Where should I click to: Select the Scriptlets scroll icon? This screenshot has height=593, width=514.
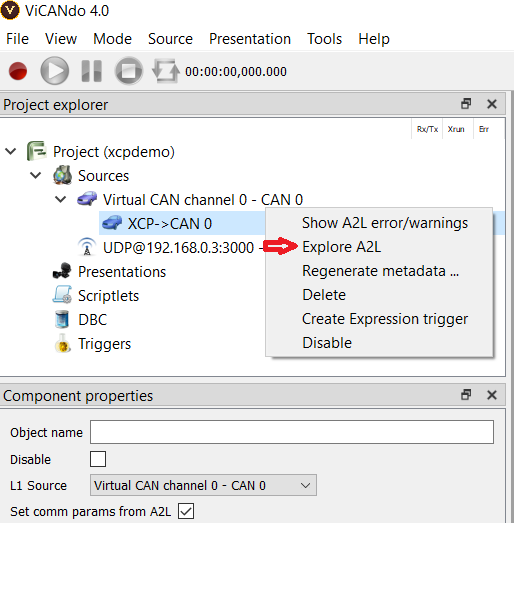pyautogui.click(x=62, y=295)
